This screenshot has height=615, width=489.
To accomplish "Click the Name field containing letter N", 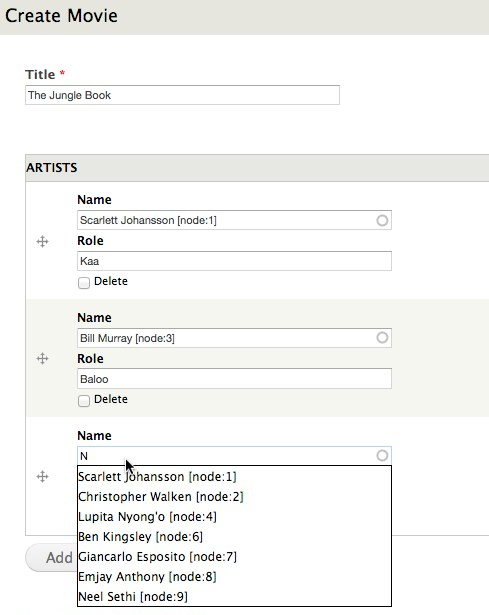I will point(234,456).
